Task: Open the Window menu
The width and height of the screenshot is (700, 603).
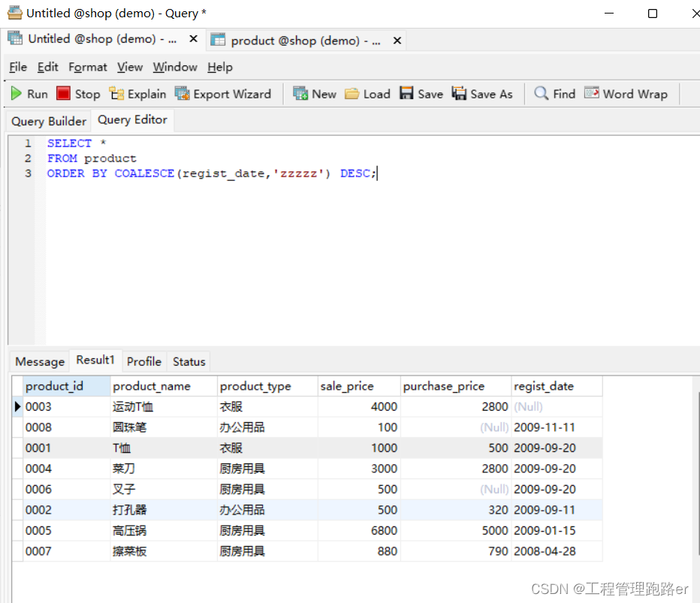Action: 175,67
